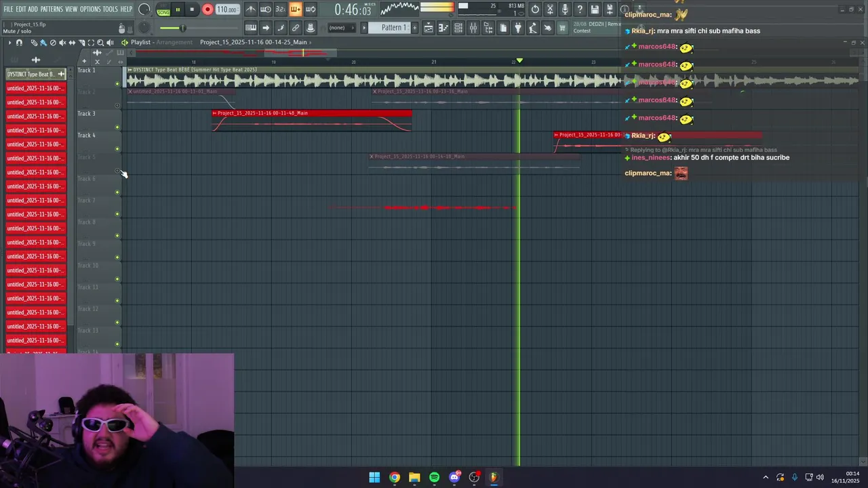Open the Piano roll view
The image size is (868, 488).
[x=443, y=28]
